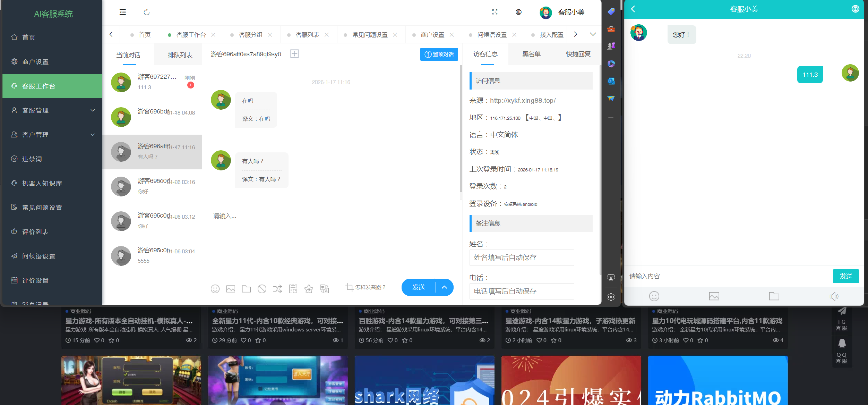
Task: Expand the 客户管理 sidebar menu
Action: (52, 135)
